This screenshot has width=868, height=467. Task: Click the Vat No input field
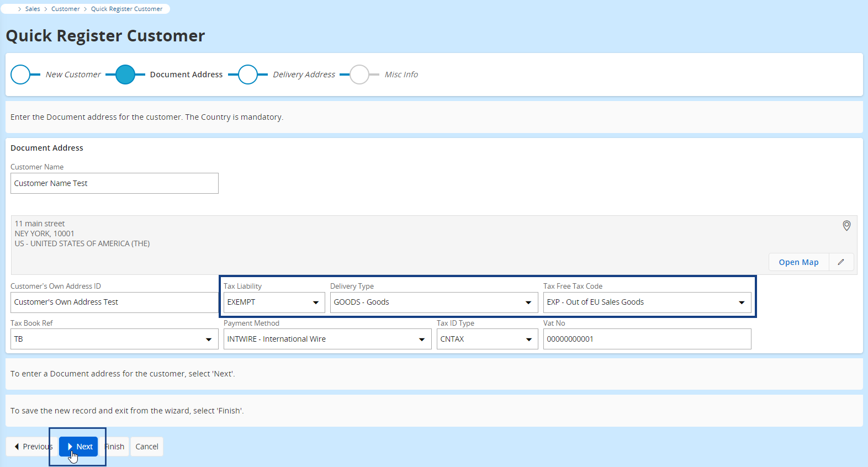647,339
